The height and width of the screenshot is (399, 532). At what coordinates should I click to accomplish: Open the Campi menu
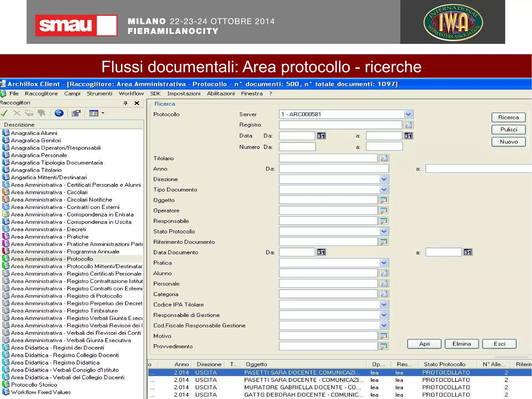pos(72,94)
